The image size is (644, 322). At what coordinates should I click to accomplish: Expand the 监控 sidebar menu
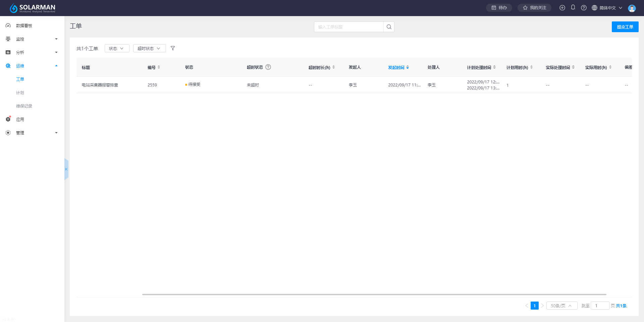[x=32, y=39]
